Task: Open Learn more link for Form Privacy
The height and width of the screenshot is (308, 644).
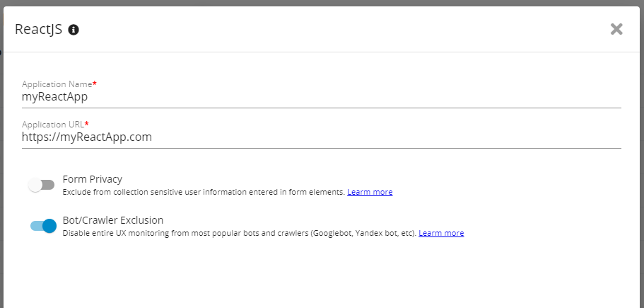Action: (x=370, y=192)
